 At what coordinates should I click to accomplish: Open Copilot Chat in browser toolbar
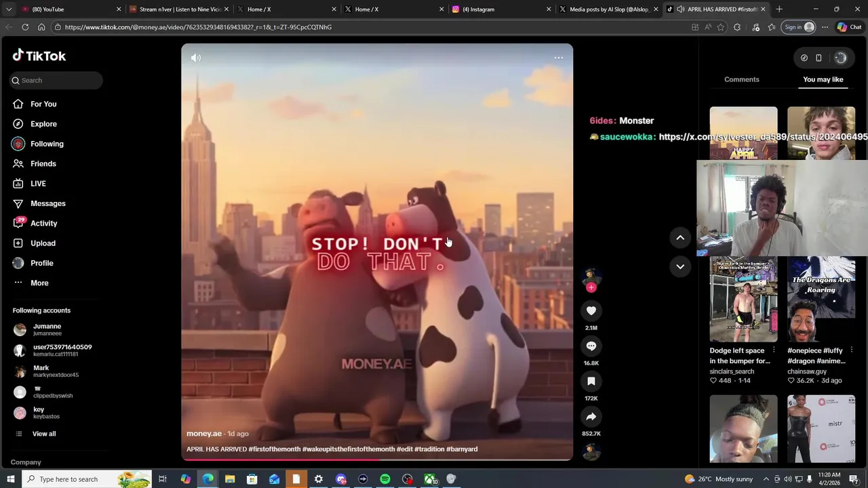[x=849, y=27]
